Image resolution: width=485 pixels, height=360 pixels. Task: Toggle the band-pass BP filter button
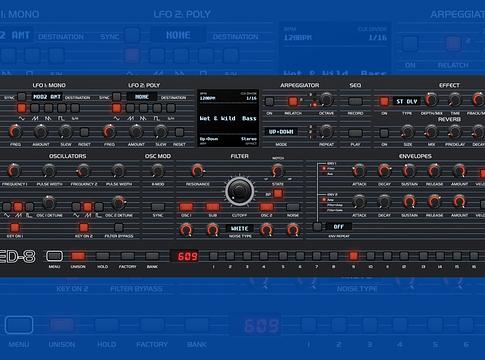278,194
